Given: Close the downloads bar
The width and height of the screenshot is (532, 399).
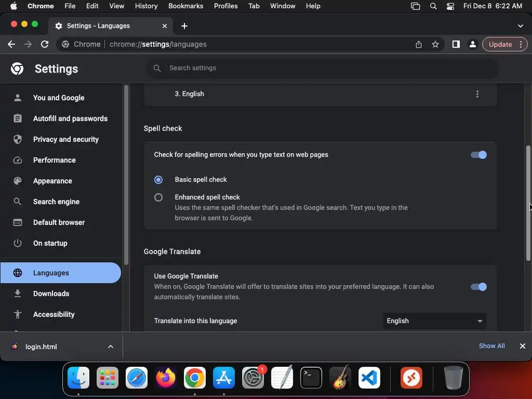Looking at the screenshot, I should [523, 345].
